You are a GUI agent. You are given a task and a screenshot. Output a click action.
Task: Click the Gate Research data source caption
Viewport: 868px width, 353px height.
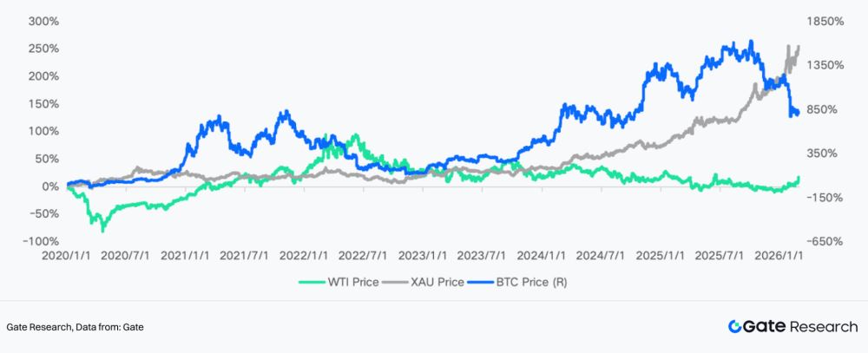coord(76,328)
